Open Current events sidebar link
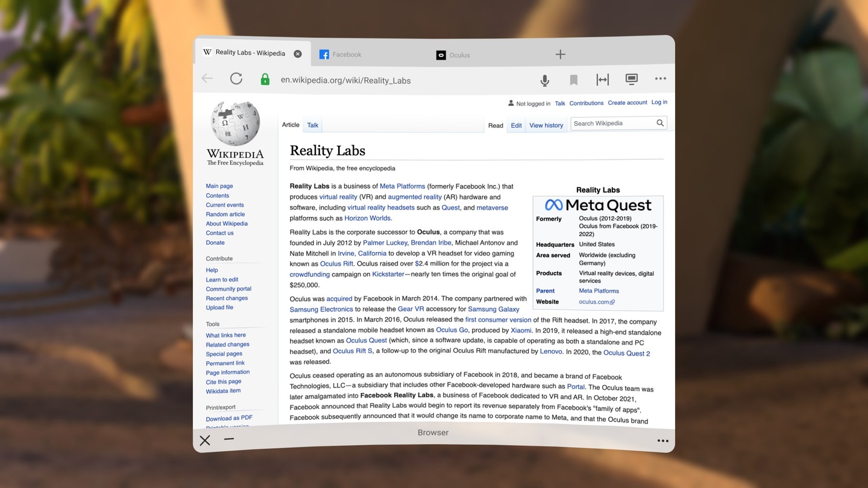868x488 pixels. (x=225, y=205)
